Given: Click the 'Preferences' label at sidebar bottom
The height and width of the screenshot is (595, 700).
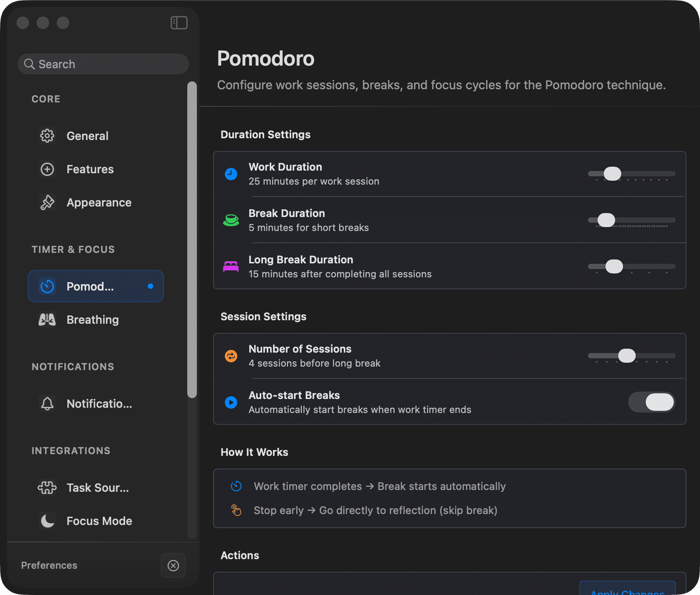Looking at the screenshot, I should pos(49,565).
